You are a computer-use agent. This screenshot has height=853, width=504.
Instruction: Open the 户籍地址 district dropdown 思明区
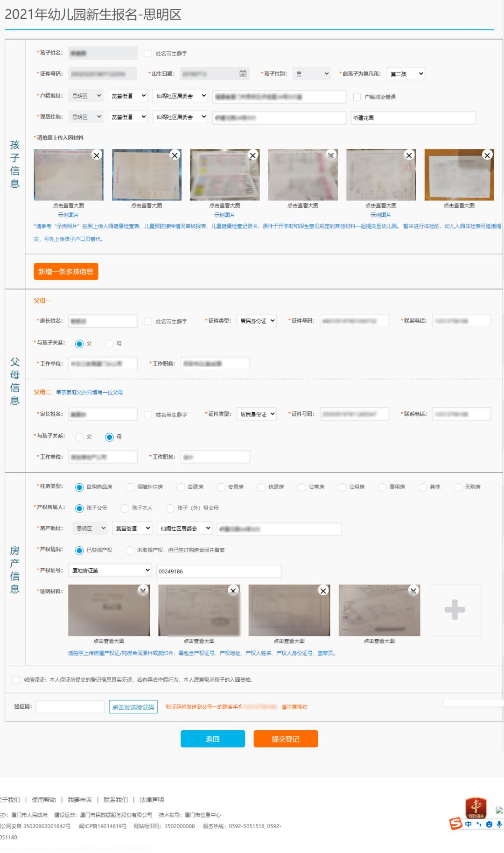[x=86, y=96]
